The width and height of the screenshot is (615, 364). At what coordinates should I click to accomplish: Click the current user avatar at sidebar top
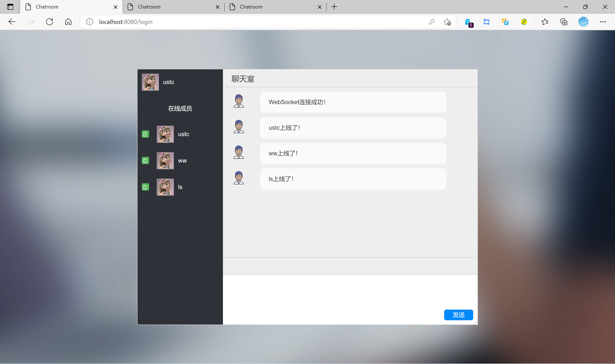click(x=150, y=82)
